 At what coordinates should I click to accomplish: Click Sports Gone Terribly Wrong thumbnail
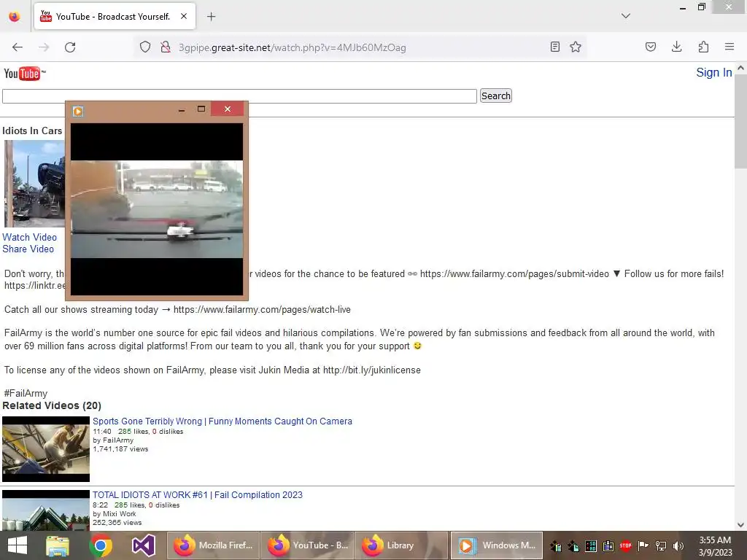46,449
